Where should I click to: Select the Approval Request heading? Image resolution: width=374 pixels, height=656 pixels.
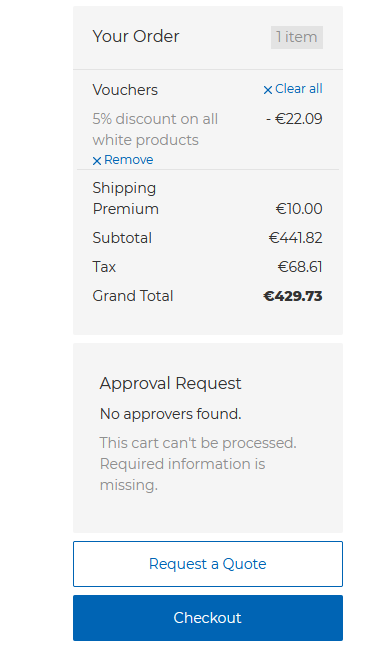(171, 383)
